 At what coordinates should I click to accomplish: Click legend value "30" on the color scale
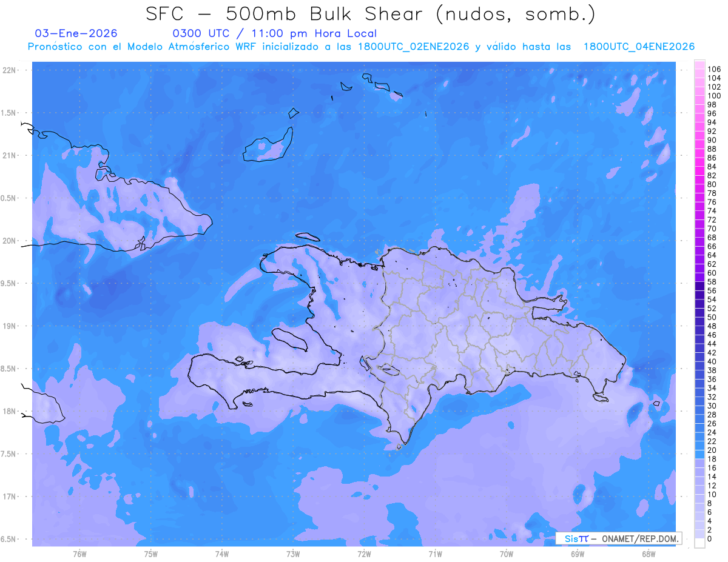[712, 406]
